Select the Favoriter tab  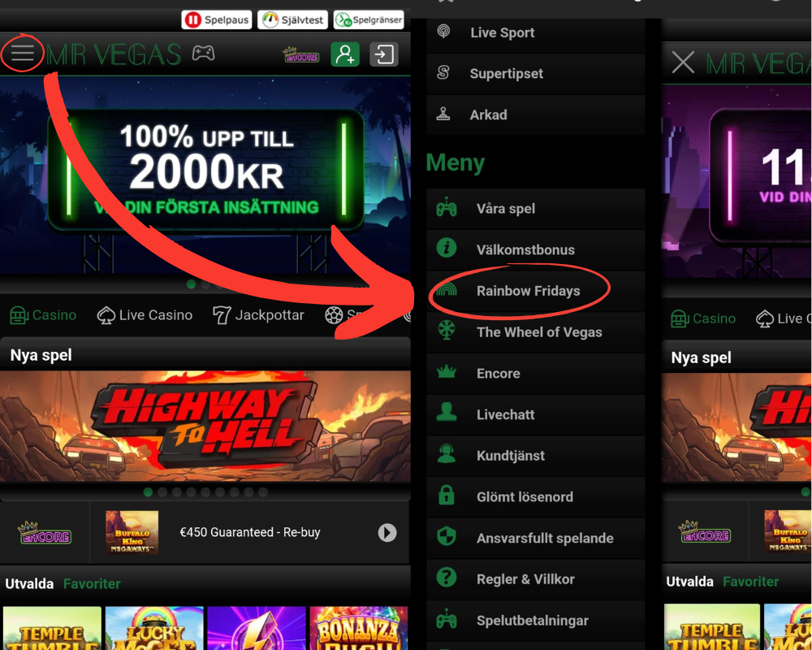(x=92, y=583)
